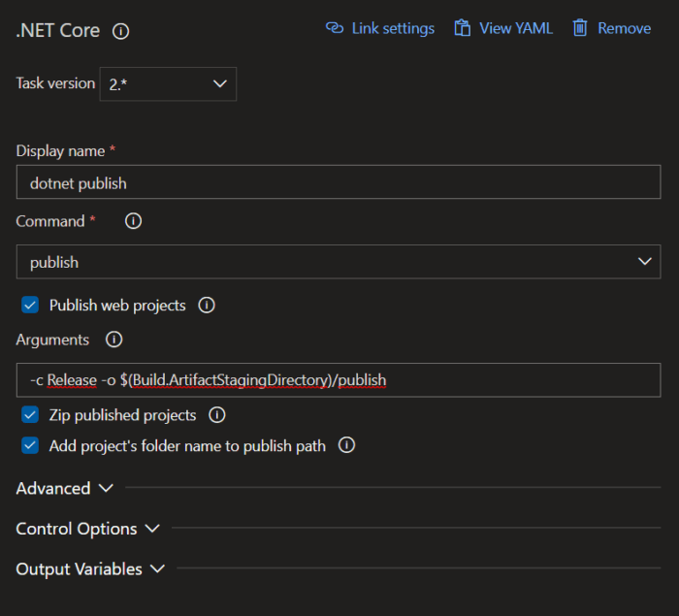Click the chain link icon for Link settings
Image resolution: width=679 pixels, height=616 pixels.
pyautogui.click(x=335, y=28)
